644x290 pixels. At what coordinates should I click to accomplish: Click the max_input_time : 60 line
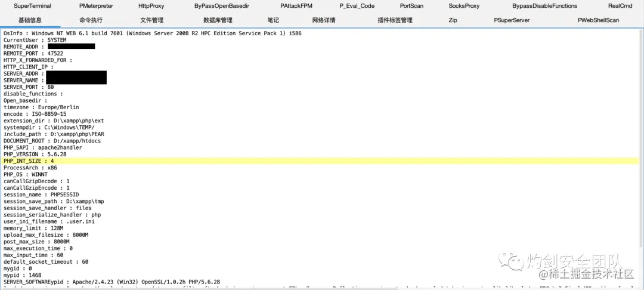click(33, 255)
